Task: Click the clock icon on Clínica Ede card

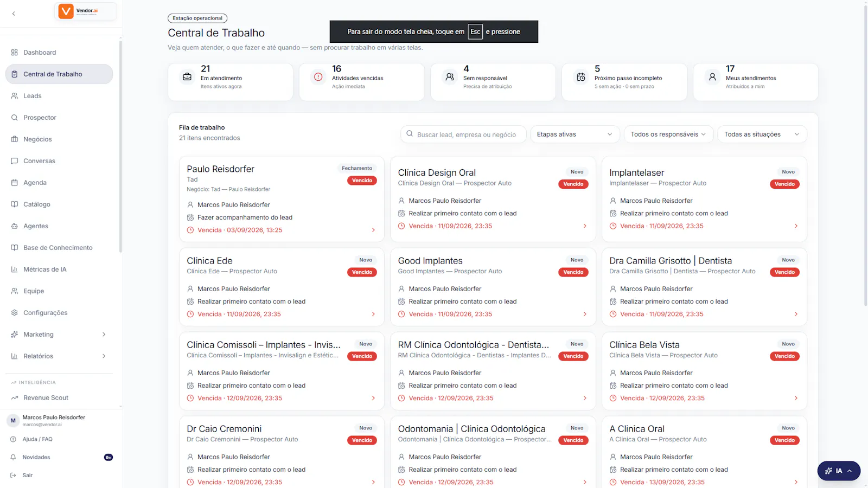Action: pyautogui.click(x=190, y=314)
